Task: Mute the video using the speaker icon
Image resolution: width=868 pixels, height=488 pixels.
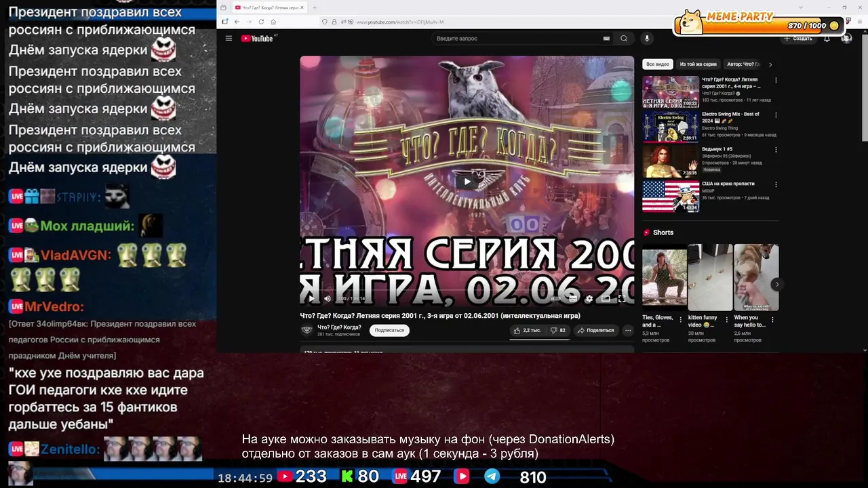Action: [327, 298]
